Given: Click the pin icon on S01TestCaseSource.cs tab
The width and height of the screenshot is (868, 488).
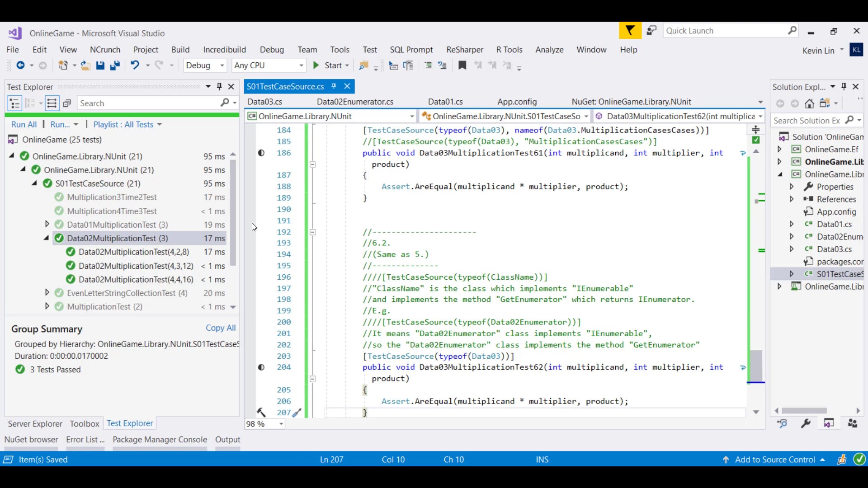Looking at the screenshot, I should click(x=334, y=86).
